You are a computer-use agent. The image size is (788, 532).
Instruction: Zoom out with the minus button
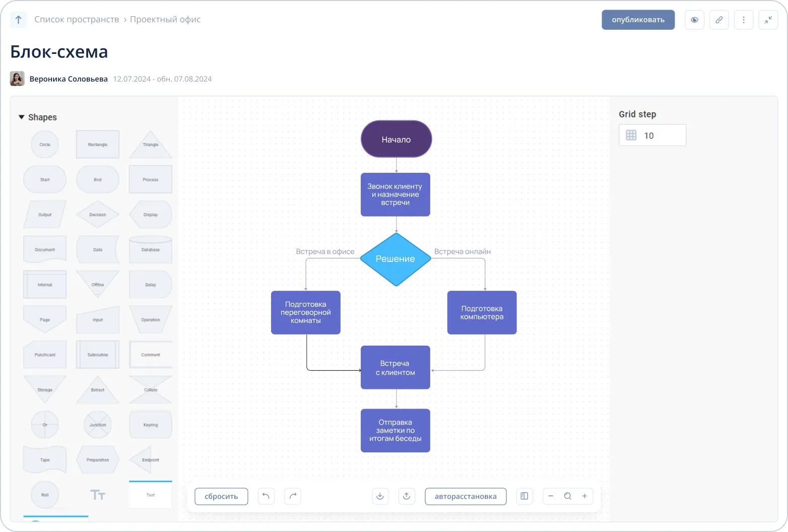click(x=551, y=496)
